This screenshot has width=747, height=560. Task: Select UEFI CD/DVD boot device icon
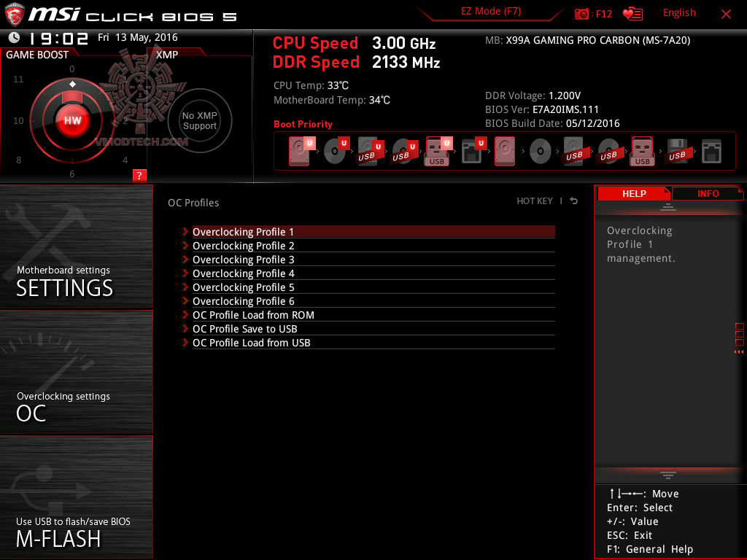pos(336,151)
